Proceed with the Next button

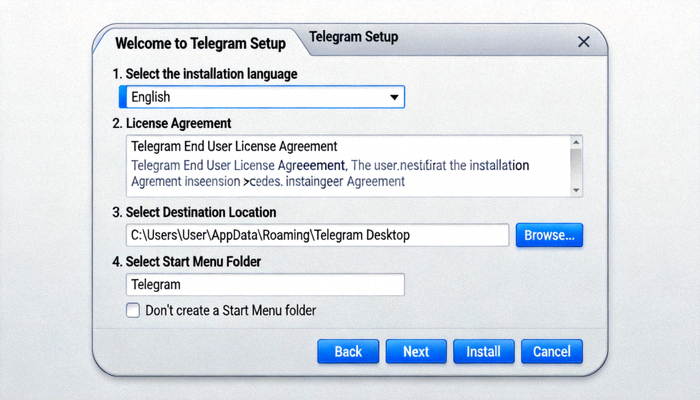pyautogui.click(x=416, y=351)
